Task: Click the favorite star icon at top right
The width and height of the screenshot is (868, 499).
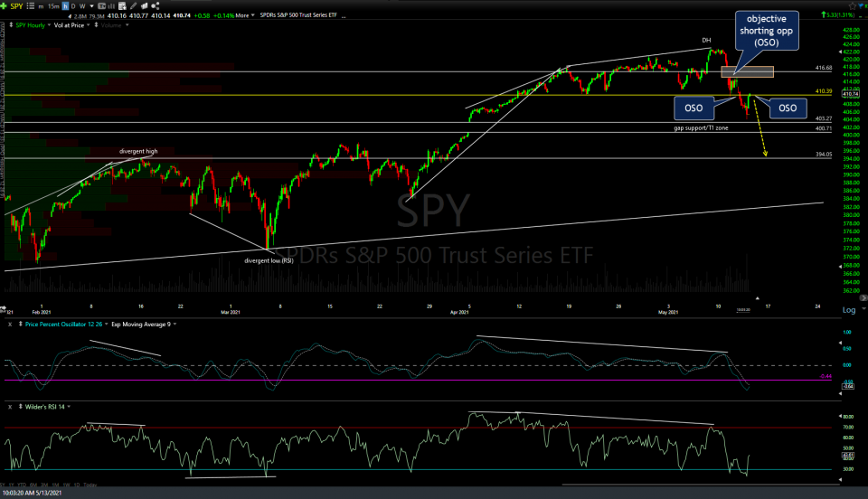Action: tap(852, 6)
